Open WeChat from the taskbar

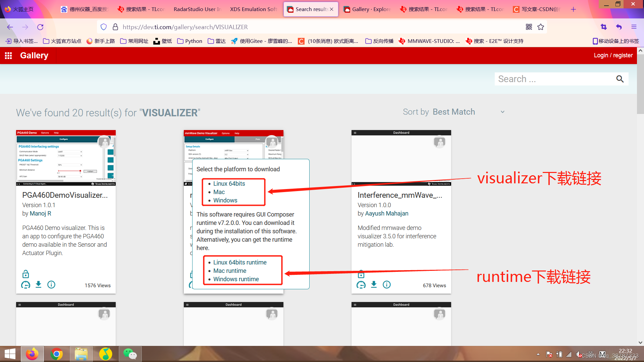(130, 354)
